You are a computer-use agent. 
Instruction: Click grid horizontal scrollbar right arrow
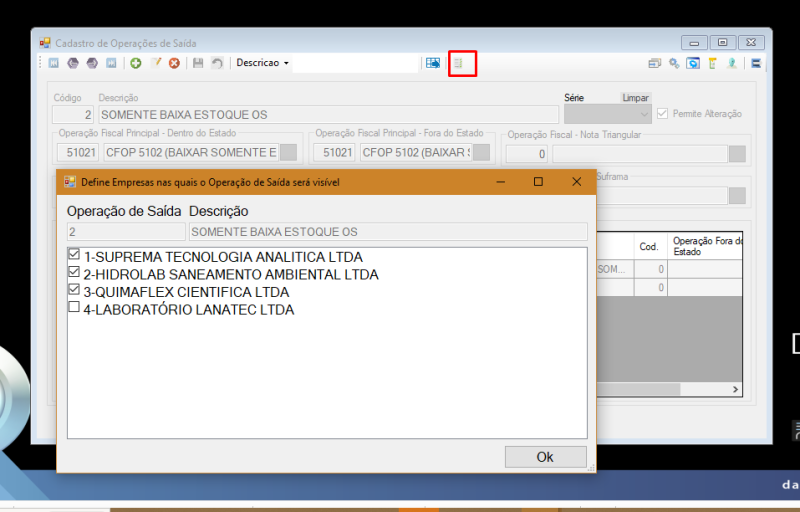point(735,389)
